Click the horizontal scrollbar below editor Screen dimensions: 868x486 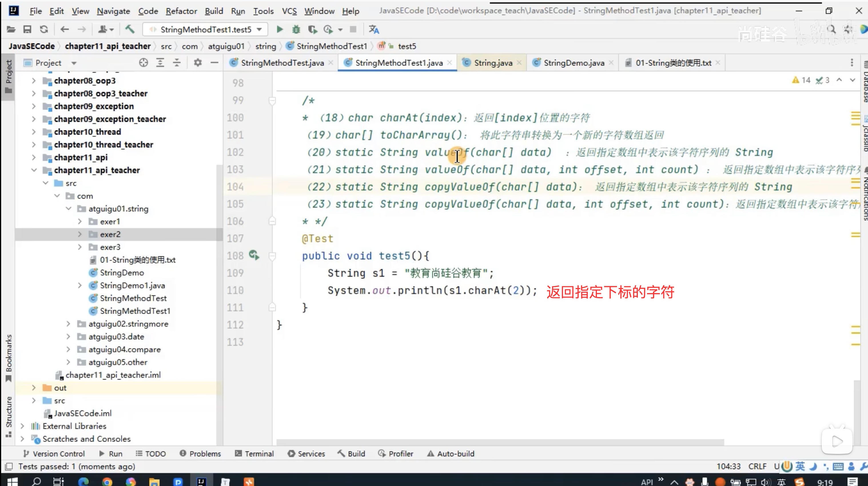coord(500,442)
